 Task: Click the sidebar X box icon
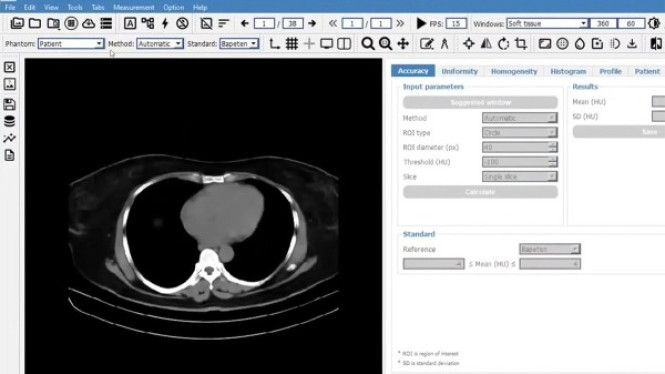coord(9,67)
